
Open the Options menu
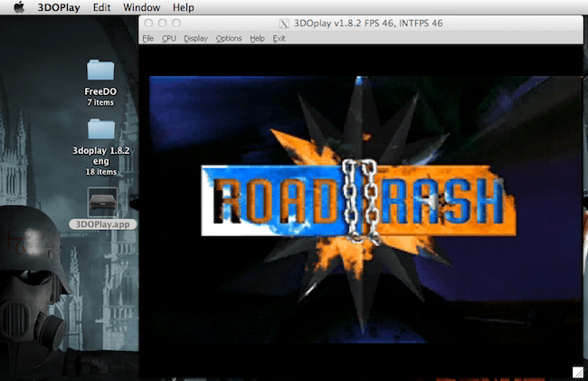pos(229,39)
